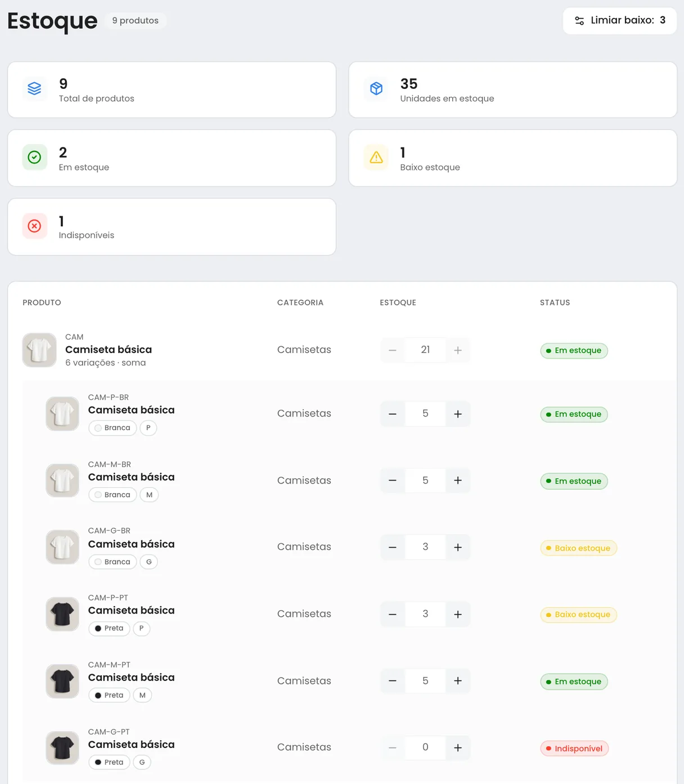
Task: Click the layers icon for Total de produtos
Action: tap(34, 89)
